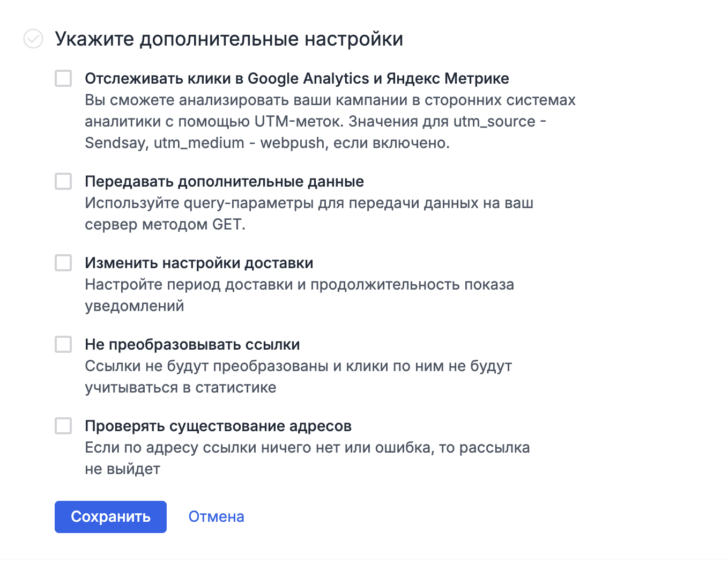728x562 pixels.
Task: Click the heading 'Укажите дополнительные настройки'
Action: (x=229, y=39)
